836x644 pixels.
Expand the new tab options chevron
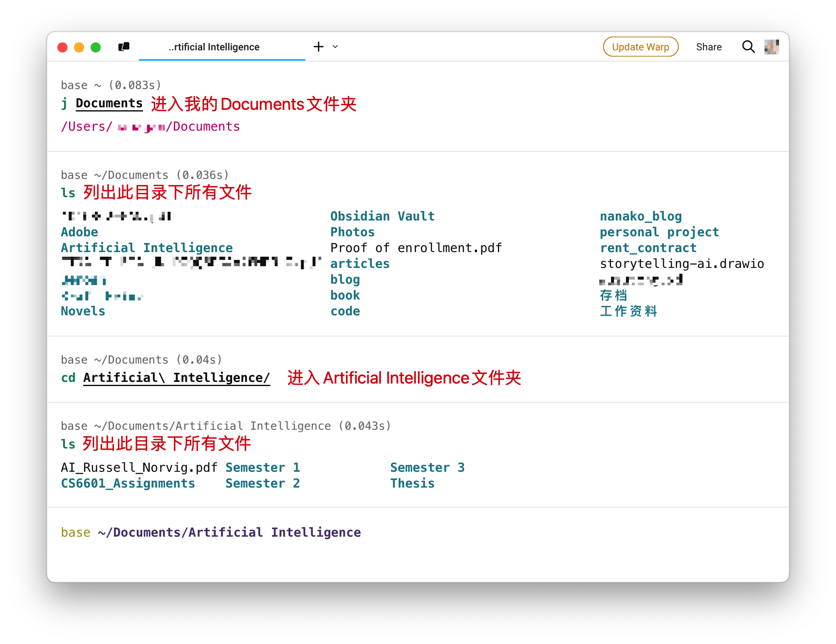pyautogui.click(x=335, y=47)
